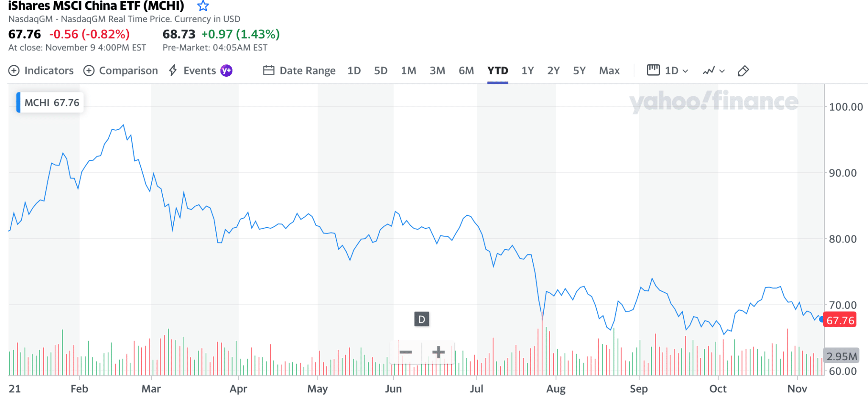Open the Comparison option

(x=121, y=71)
